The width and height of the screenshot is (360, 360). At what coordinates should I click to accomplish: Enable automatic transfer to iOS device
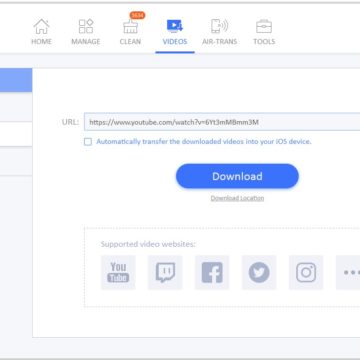pos(88,142)
